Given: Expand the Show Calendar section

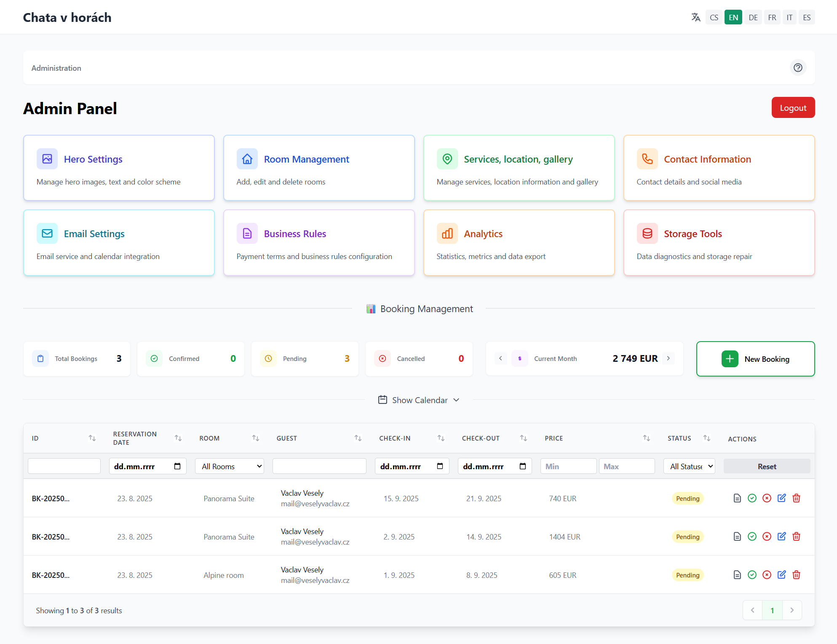Looking at the screenshot, I should click(x=419, y=400).
